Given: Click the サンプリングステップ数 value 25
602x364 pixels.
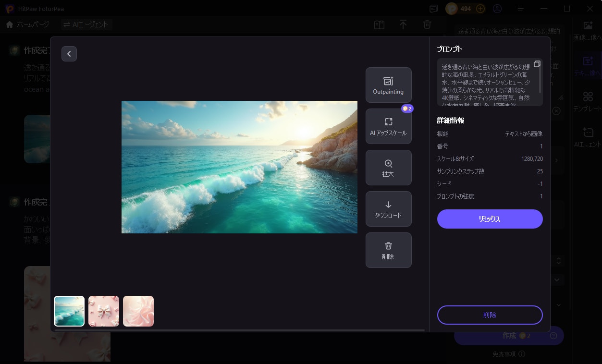Looking at the screenshot, I should pos(540,171).
